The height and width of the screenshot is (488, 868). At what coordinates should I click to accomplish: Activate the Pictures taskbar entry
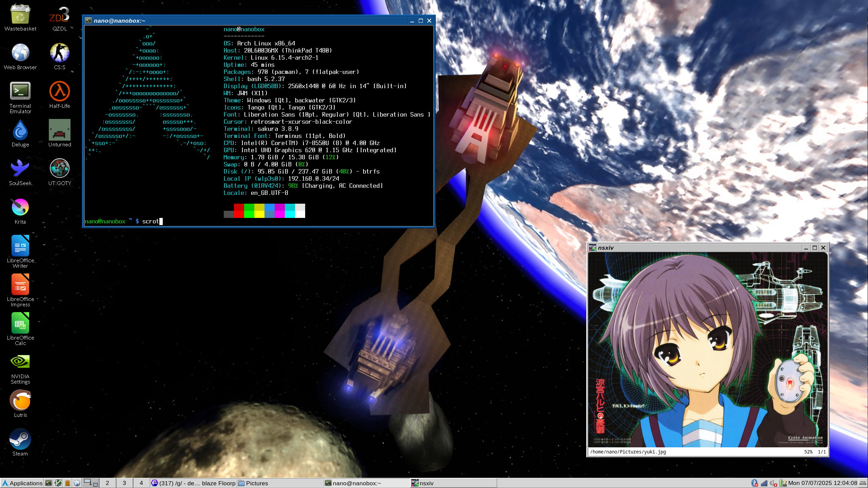coord(280,483)
